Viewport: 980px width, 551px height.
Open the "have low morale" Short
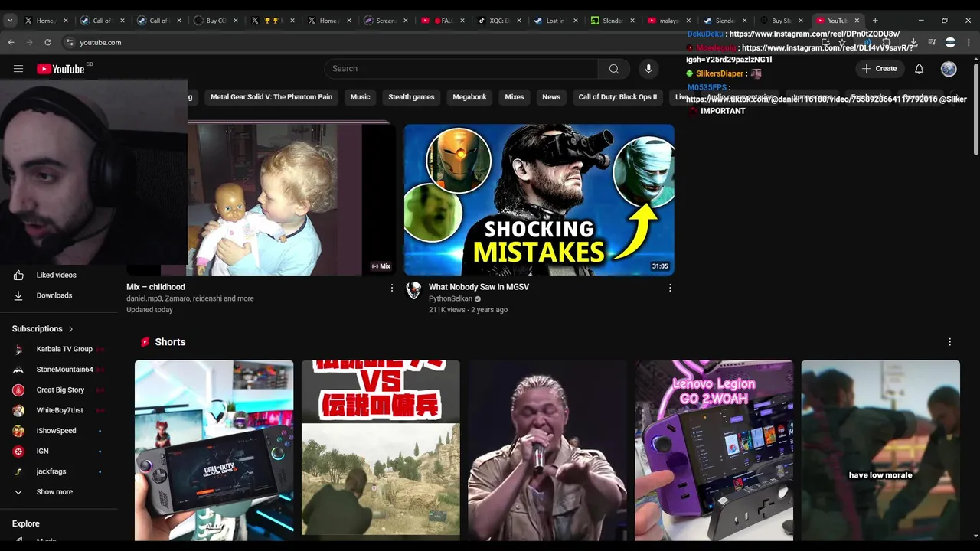880,451
